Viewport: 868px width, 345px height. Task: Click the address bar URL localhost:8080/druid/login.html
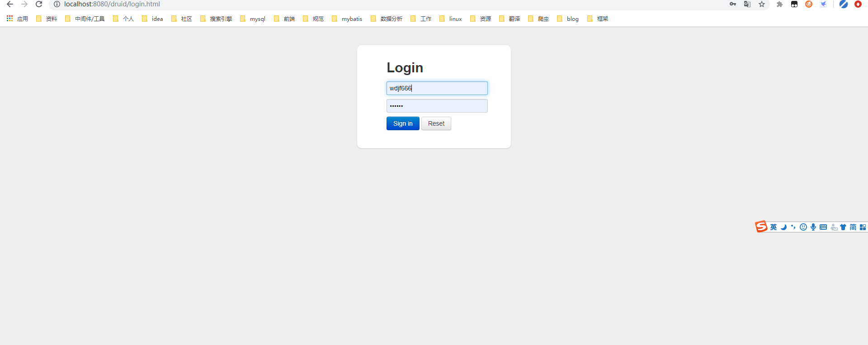click(x=112, y=4)
